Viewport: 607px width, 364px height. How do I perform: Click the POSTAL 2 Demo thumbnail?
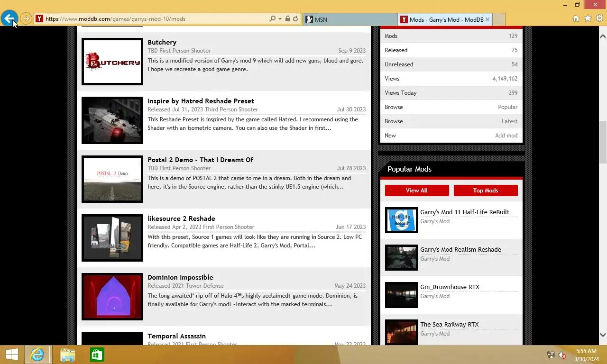click(x=112, y=179)
